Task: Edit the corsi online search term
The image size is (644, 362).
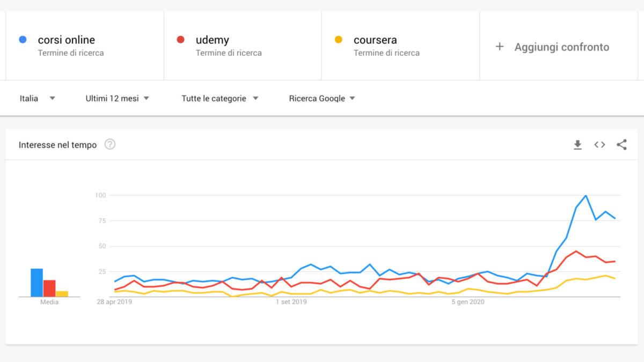Action: click(x=67, y=40)
